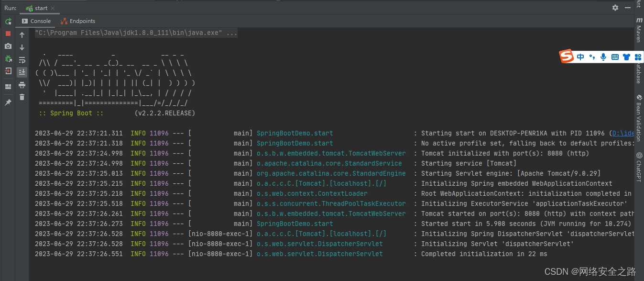The width and height of the screenshot is (644, 281).
Task: Pin the start run tab
Action: [8, 102]
